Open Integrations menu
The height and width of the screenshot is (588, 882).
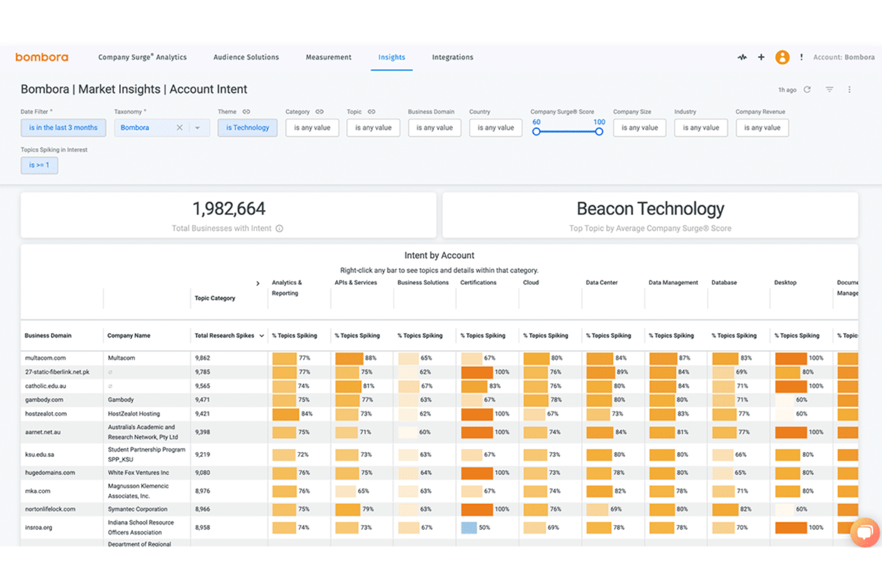pyautogui.click(x=452, y=57)
